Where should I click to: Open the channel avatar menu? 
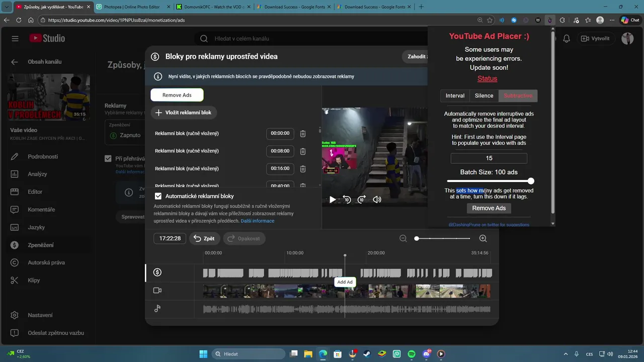coord(627,39)
